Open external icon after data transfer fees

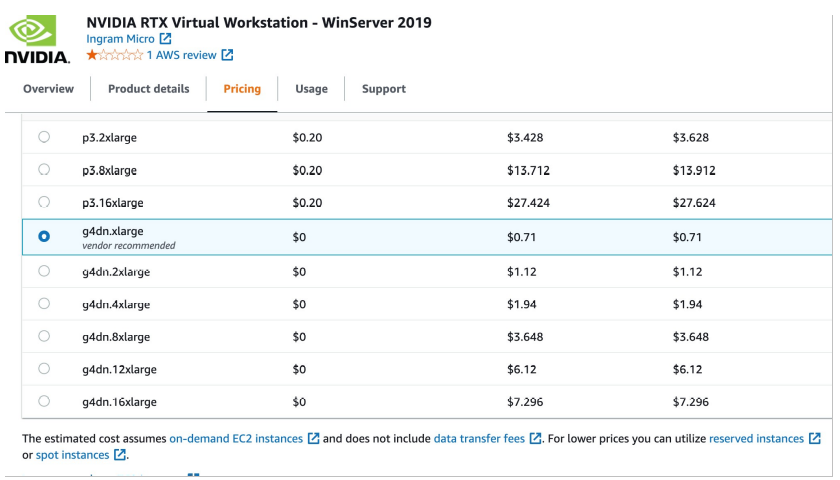(535, 438)
